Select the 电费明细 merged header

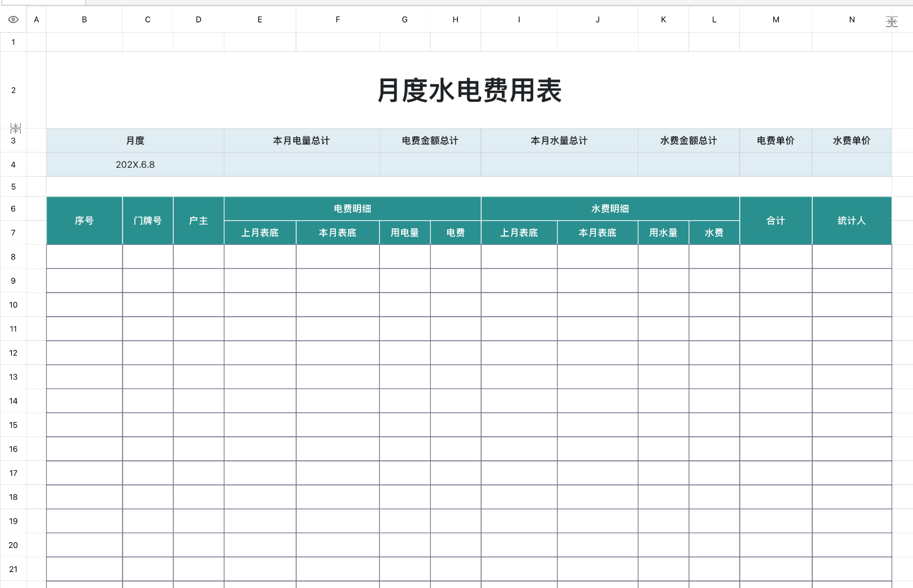[352, 208]
